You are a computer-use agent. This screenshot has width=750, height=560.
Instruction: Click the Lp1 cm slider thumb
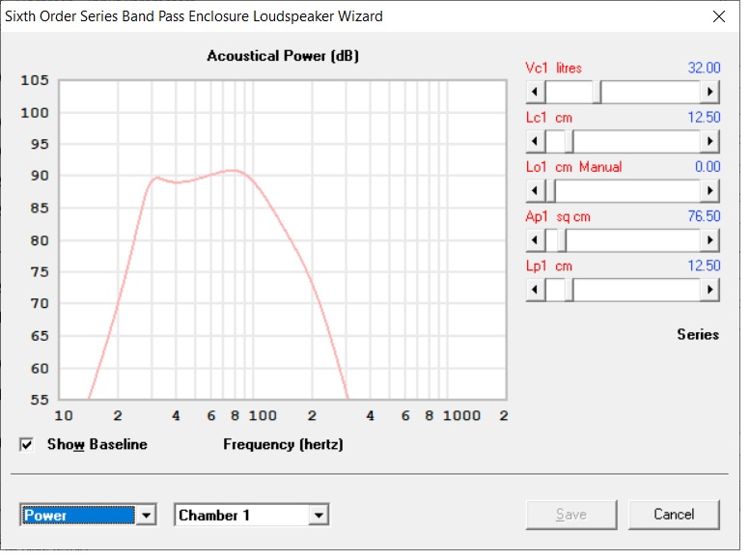tap(569, 290)
